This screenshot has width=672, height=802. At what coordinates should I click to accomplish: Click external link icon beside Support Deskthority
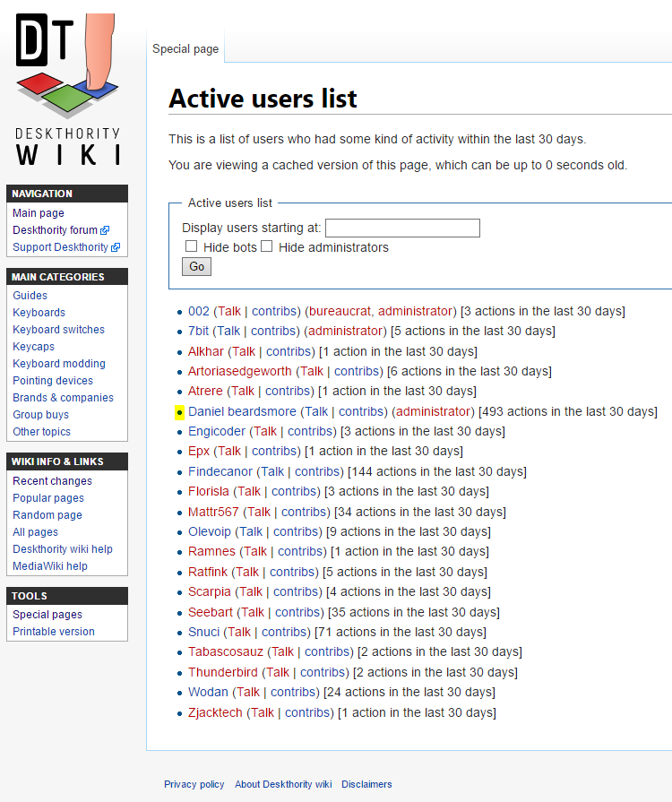[x=116, y=248]
